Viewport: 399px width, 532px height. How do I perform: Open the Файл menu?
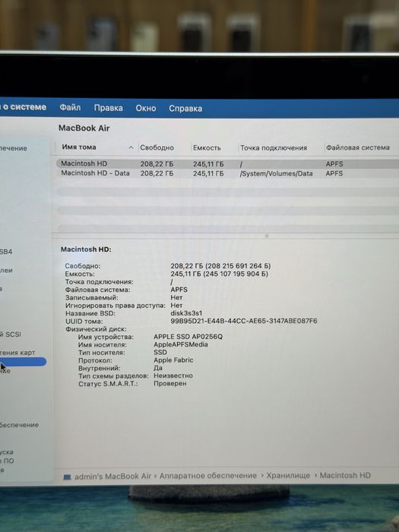point(70,108)
